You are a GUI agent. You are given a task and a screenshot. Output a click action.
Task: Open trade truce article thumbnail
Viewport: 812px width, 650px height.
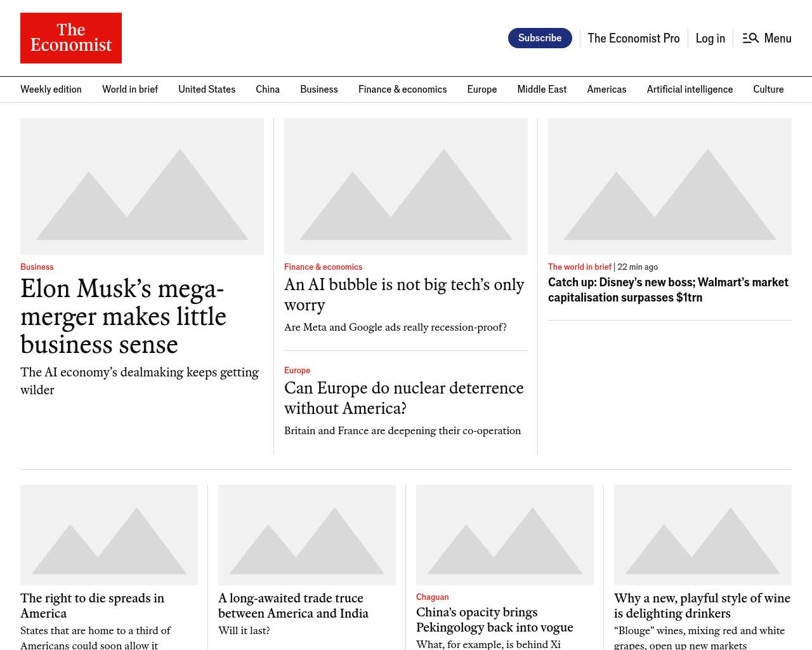[307, 535]
